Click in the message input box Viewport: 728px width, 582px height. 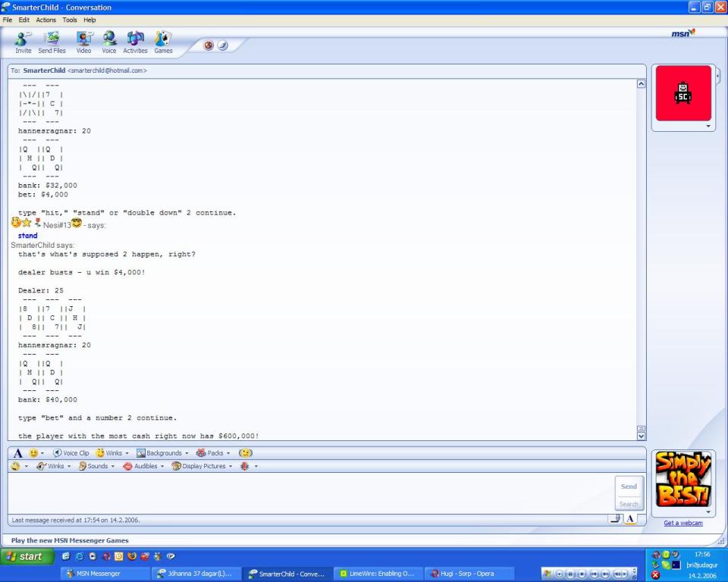tap(309, 493)
